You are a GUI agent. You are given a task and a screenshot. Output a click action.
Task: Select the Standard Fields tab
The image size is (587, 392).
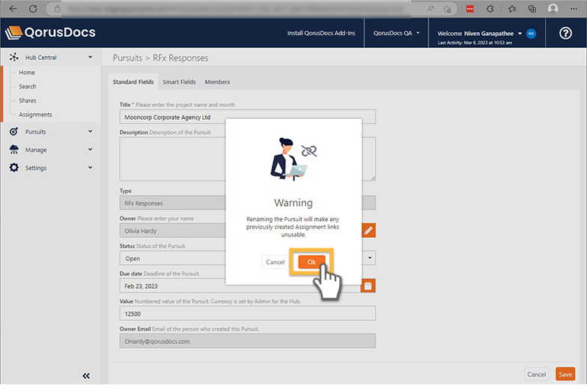tap(133, 82)
